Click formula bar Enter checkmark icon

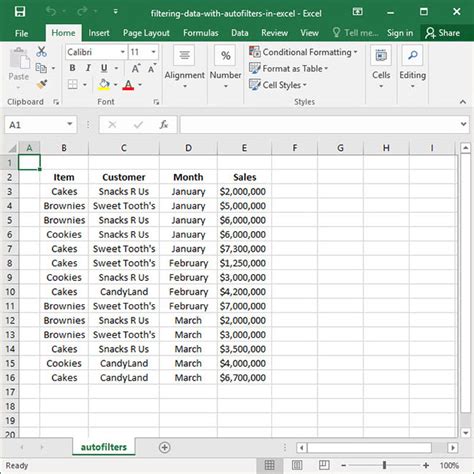138,125
